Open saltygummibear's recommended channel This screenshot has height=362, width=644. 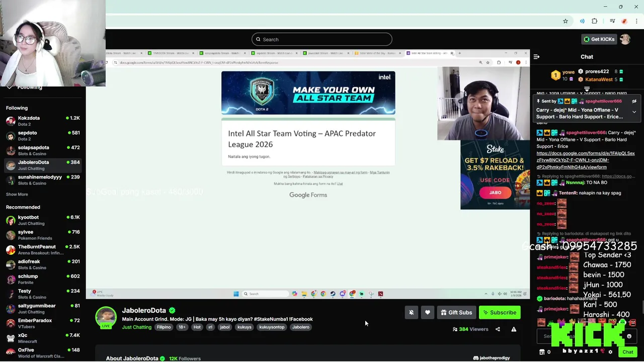[43, 309]
